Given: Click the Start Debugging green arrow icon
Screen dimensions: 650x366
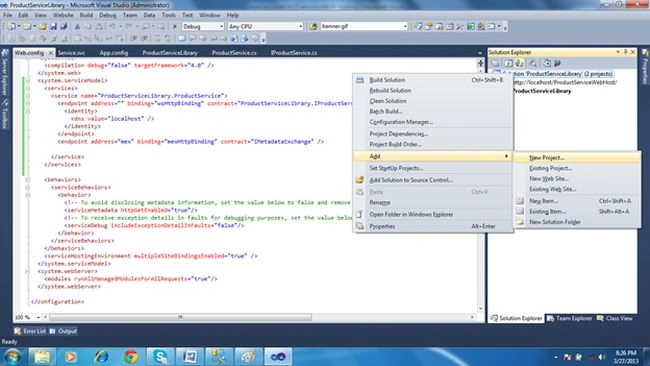Looking at the screenshot, I should 175,26.
